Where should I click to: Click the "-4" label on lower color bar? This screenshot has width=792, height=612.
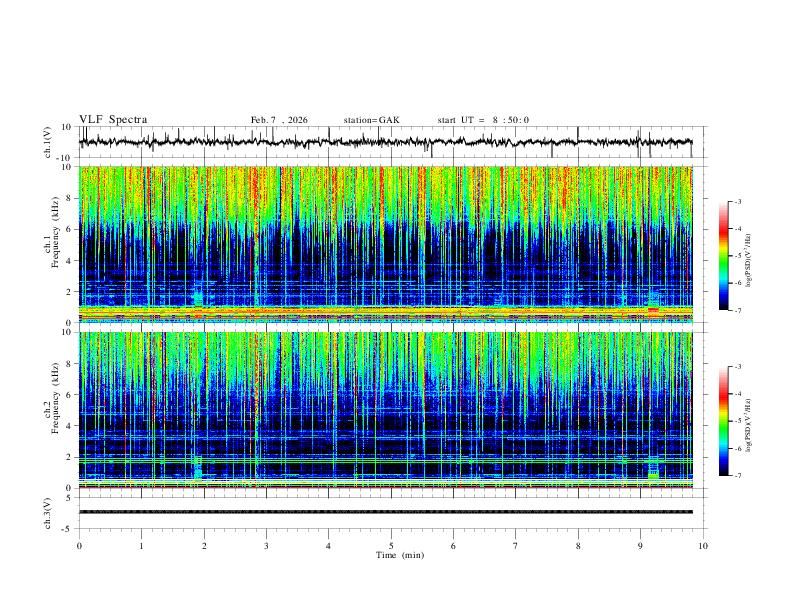click(737, 394)
